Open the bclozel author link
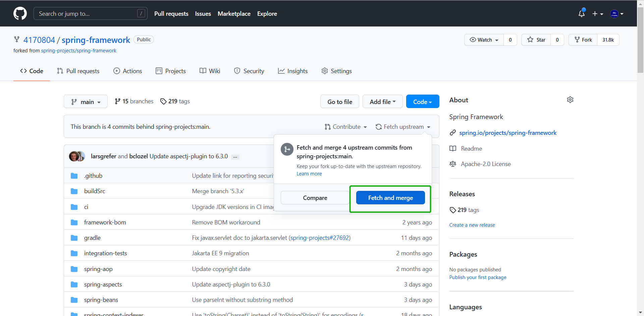This screenshot has height=316, width=644. (x=139, y=156)
